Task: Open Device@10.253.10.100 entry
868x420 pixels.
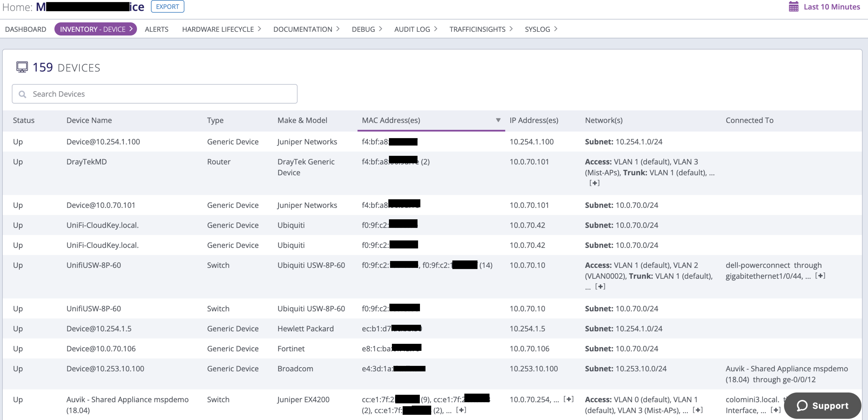Action: click(x=105, y=369)
